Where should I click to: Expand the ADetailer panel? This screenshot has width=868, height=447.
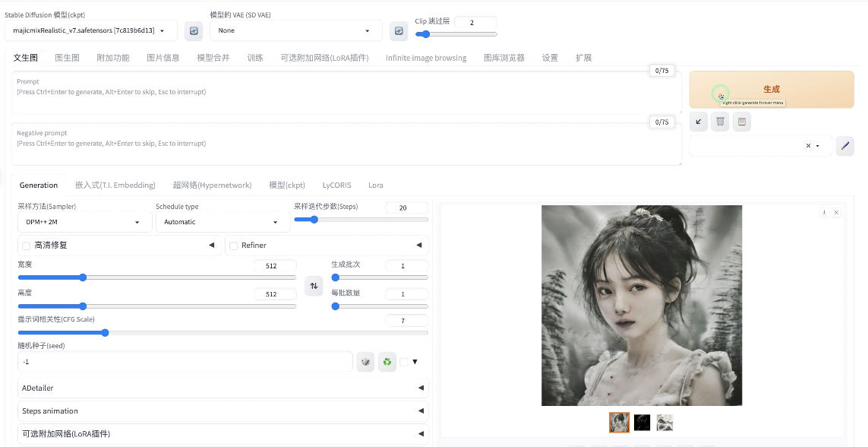pos(223,388)
